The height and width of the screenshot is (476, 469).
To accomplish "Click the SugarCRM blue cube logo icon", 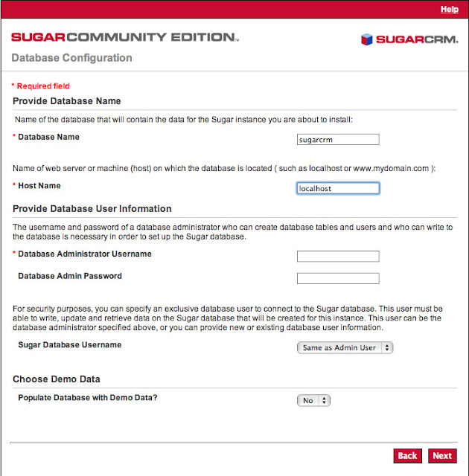I will point(366,39).
